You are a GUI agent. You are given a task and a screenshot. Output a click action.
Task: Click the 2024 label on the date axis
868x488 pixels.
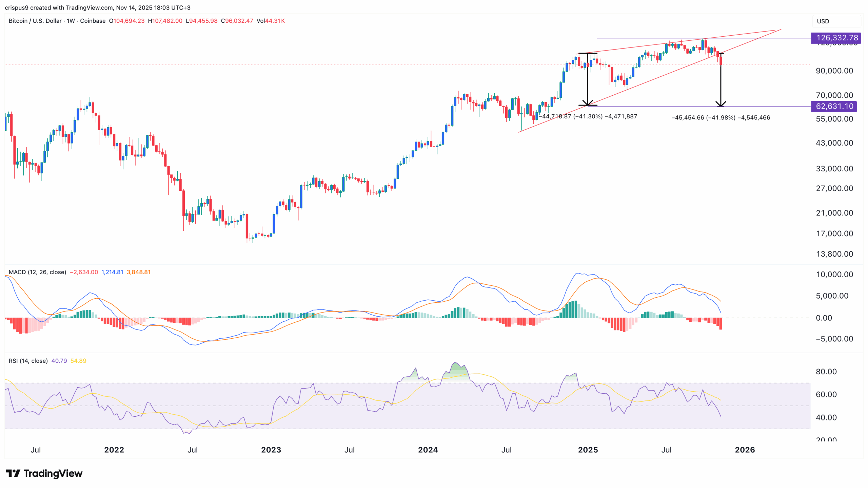point(428,450)
